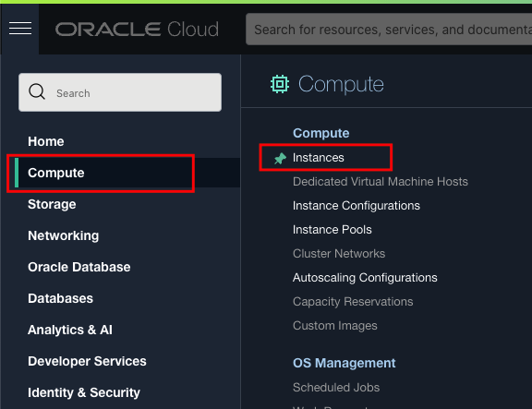Select Compute in the navigation menu
532x409 pixels.
coord(56,173)
